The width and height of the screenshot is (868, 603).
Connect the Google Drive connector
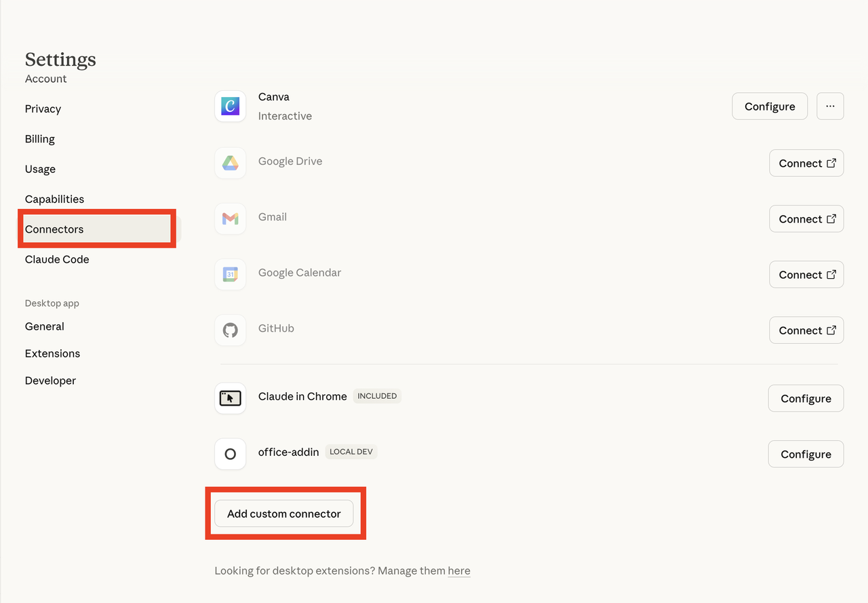tap(806, 163)
